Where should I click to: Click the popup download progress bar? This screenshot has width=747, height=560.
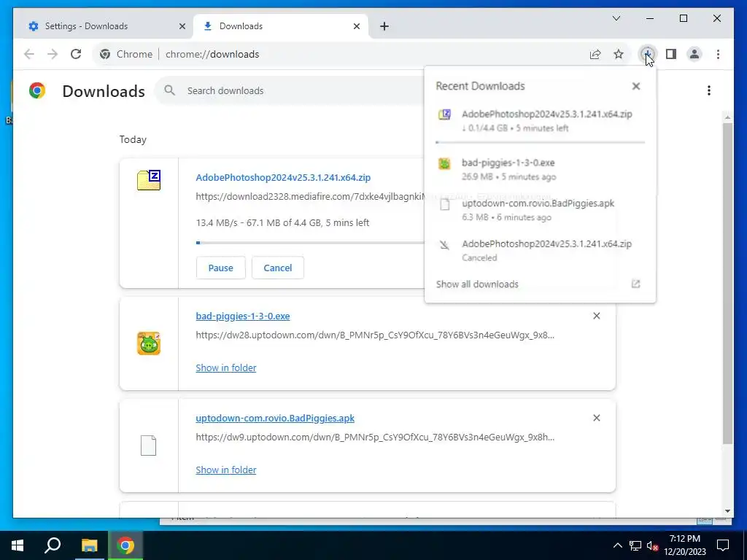[540, 142]
